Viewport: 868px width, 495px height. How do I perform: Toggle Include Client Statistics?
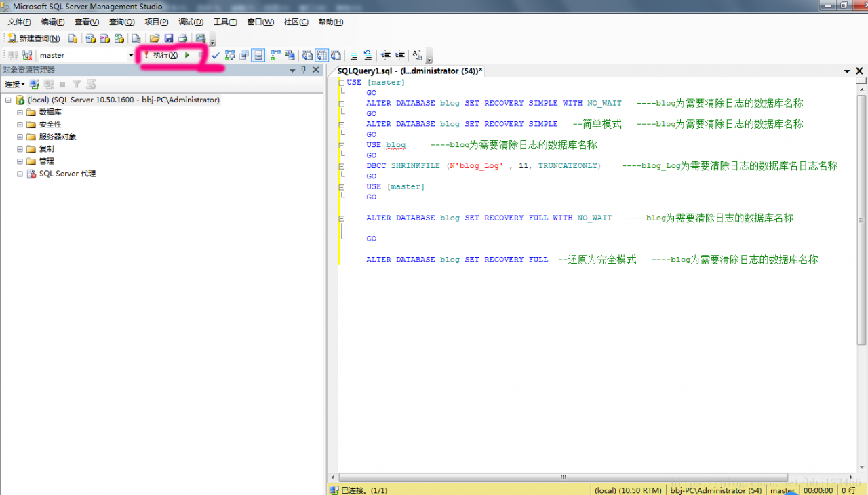290,55
